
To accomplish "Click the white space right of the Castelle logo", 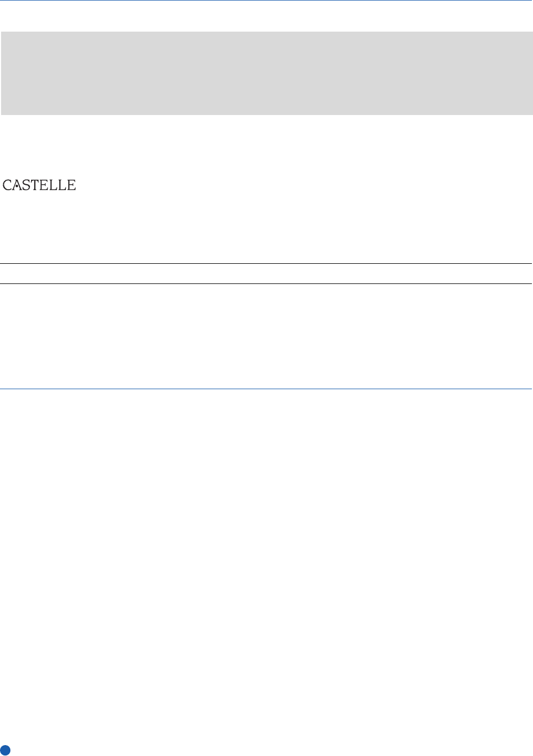I will point(300,185).
